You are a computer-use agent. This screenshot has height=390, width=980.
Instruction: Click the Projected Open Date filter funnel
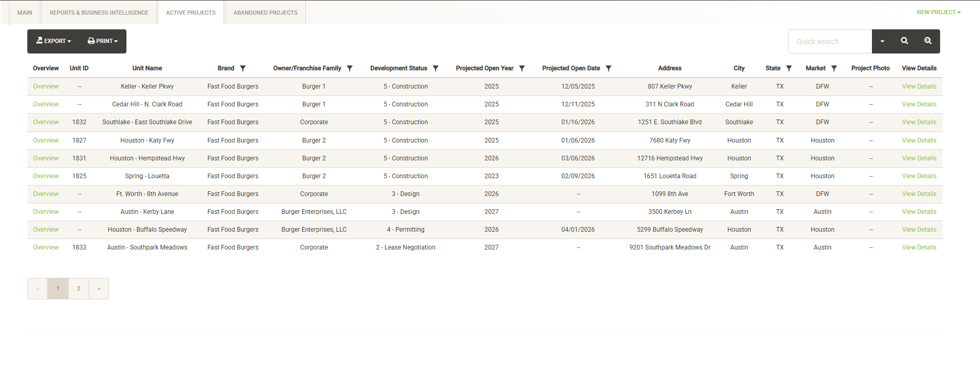point(609,69)
